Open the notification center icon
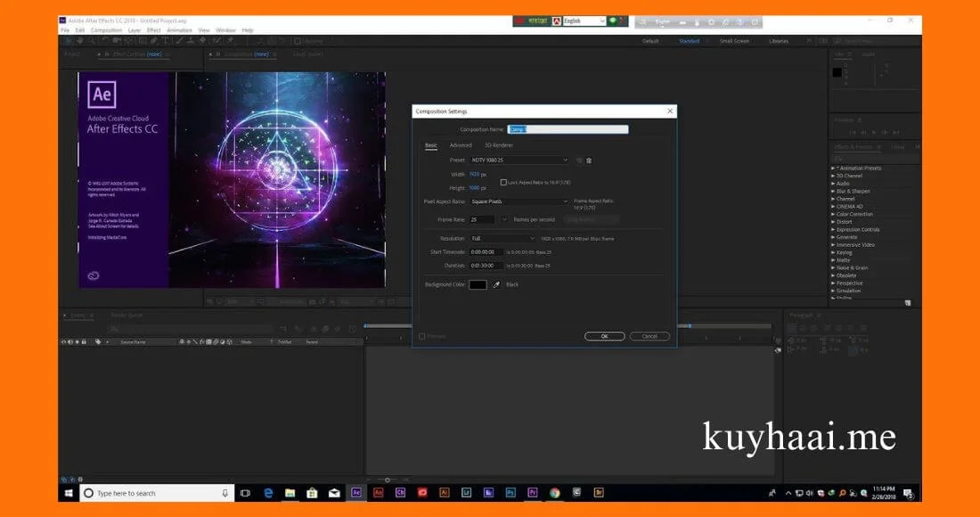The width and height of the screenshot is (980, 517). point(908,493)
